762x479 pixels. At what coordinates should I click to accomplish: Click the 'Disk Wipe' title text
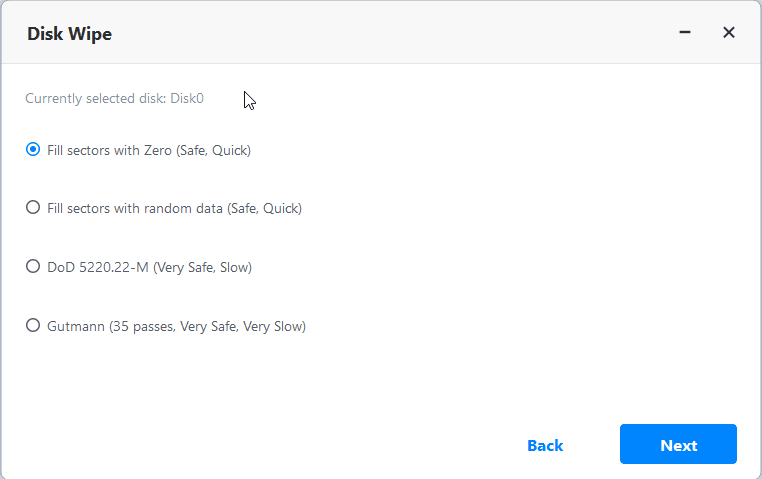point(69,34)
